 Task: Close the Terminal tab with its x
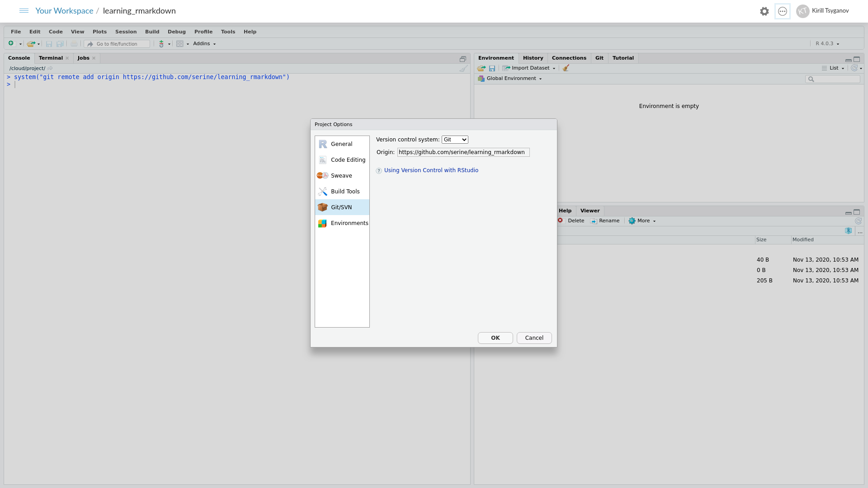click(x=67, y=58)
